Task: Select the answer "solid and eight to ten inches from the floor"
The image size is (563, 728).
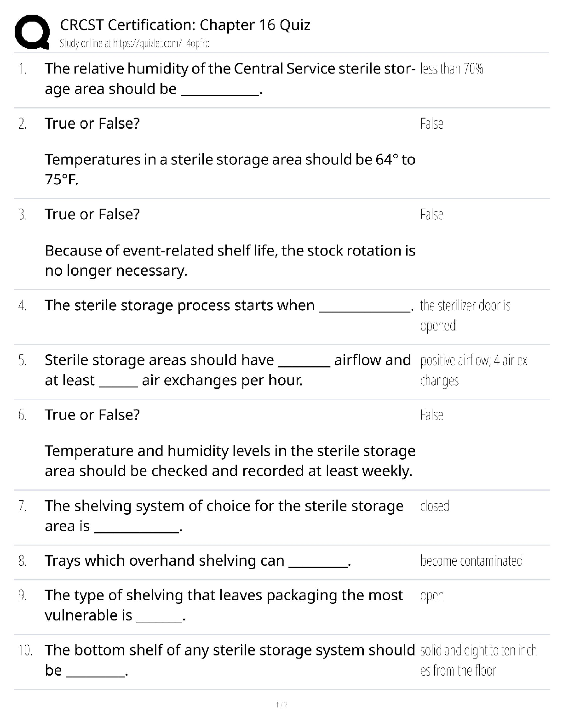Action: (x=480, y=660)
